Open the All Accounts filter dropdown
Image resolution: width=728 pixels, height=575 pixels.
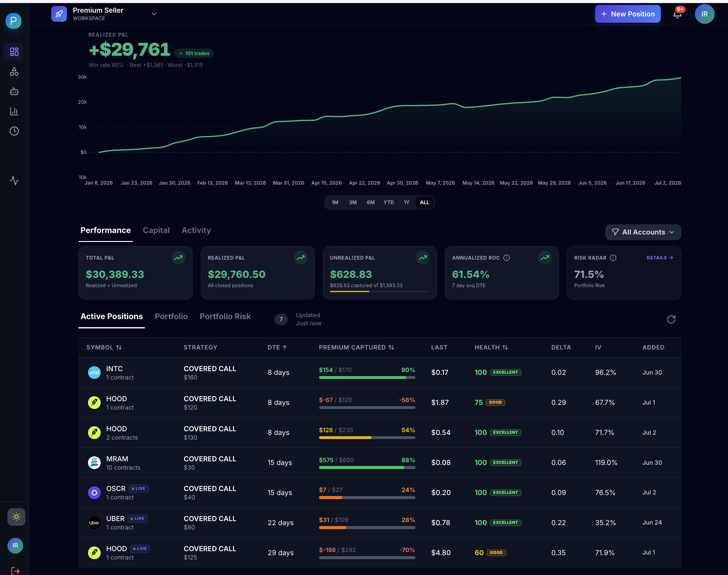pos(643,232)
